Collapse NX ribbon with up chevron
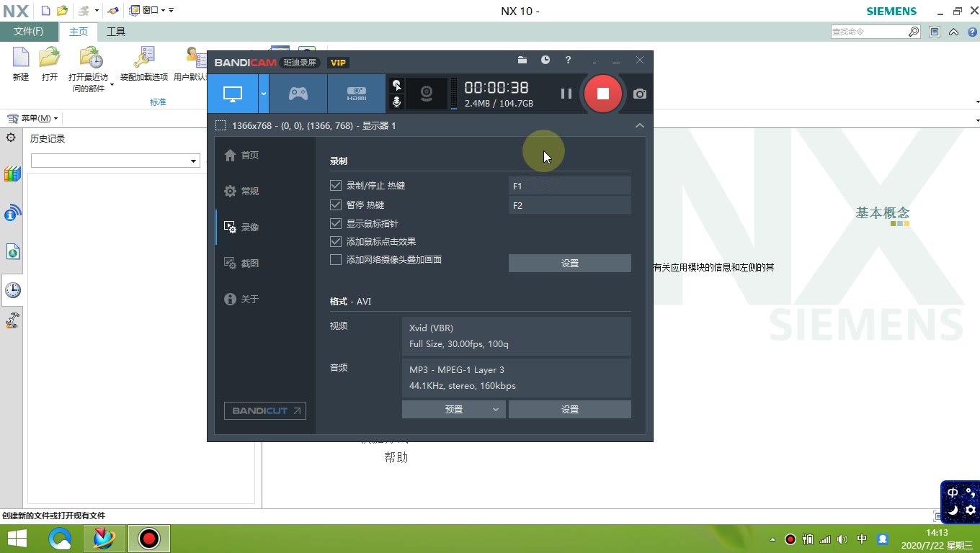Screen dimensions: 980x553 pos(953,32)
